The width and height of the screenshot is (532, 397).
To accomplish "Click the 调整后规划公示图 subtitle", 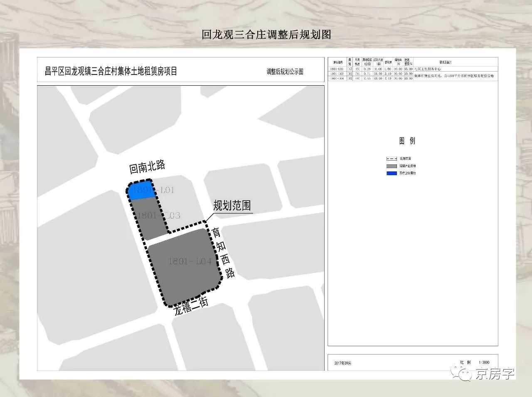I will [x=285, y=72].
